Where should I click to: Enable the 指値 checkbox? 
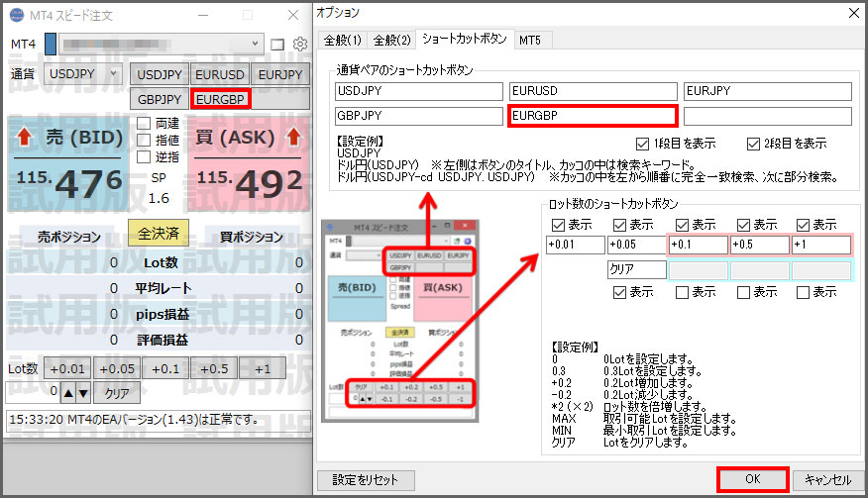(144, 140)
